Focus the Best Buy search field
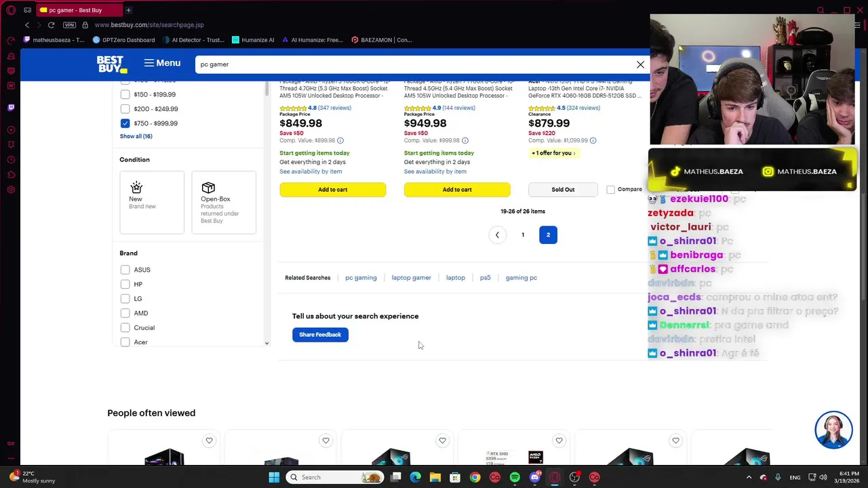The image size is (868, 488). point(415,64)
